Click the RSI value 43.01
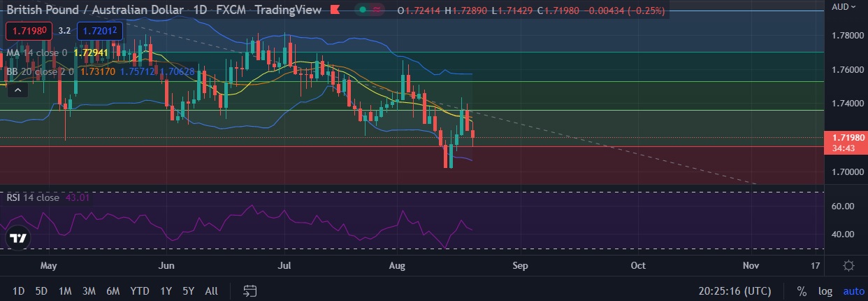Screen dimensions: 868x301 coord(78,197)
